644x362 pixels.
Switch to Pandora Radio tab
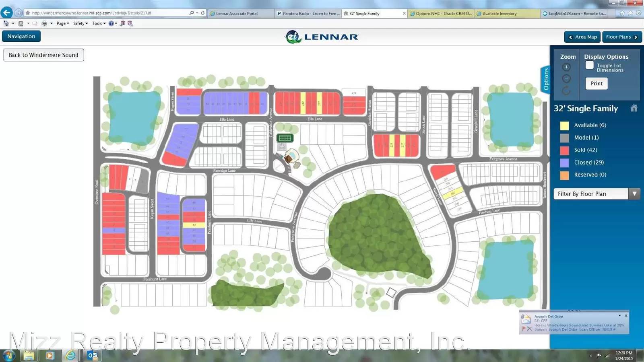(308, 13)
